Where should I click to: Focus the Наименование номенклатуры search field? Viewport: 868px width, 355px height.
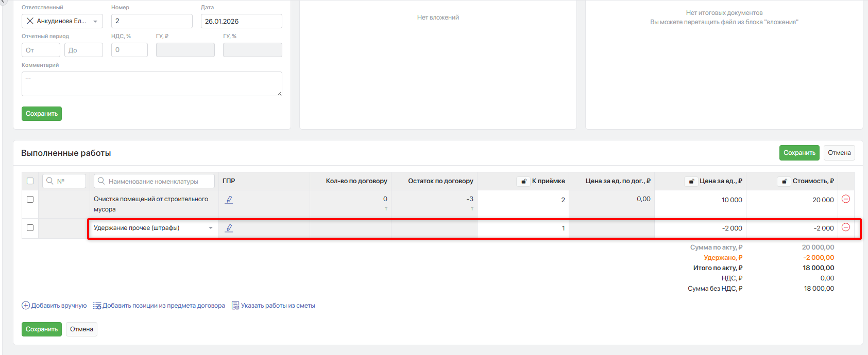click(x=160, y=181)
